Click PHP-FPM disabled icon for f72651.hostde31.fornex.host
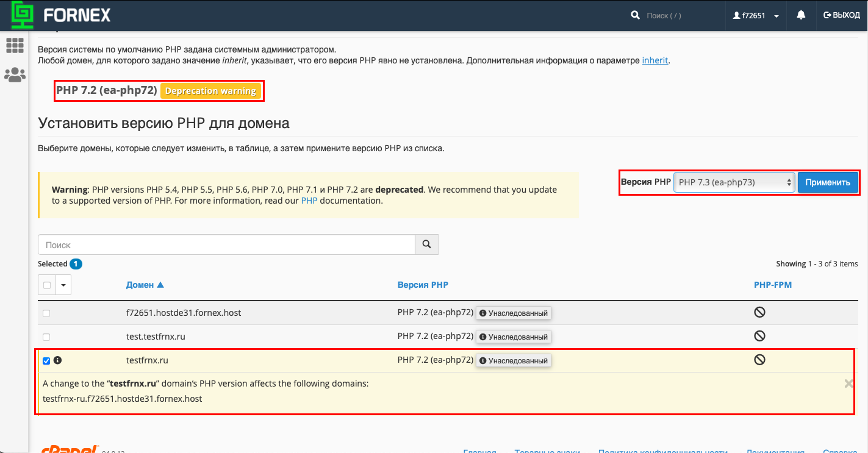Viewport: 868px width, 453px height. tap(759, 312)
